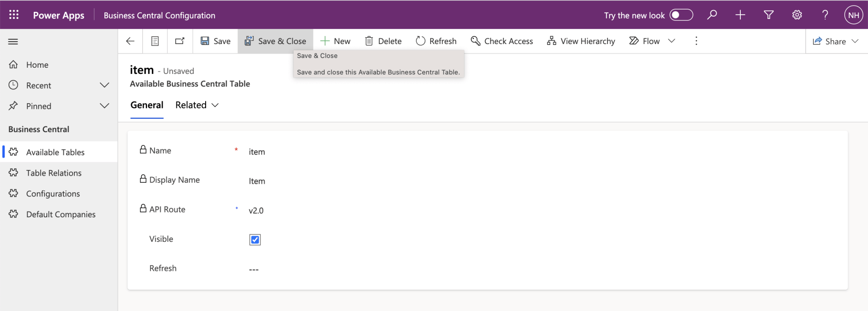Image resolution: width=868 pixels, height=311 pixels.
Task: Switch to the General tab
Action: 147,105
